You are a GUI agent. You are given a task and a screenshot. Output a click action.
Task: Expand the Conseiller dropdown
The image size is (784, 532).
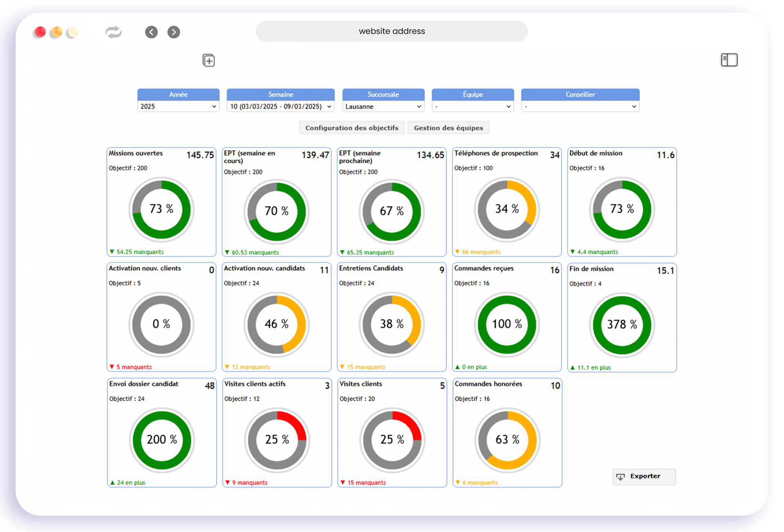point(580,106)
